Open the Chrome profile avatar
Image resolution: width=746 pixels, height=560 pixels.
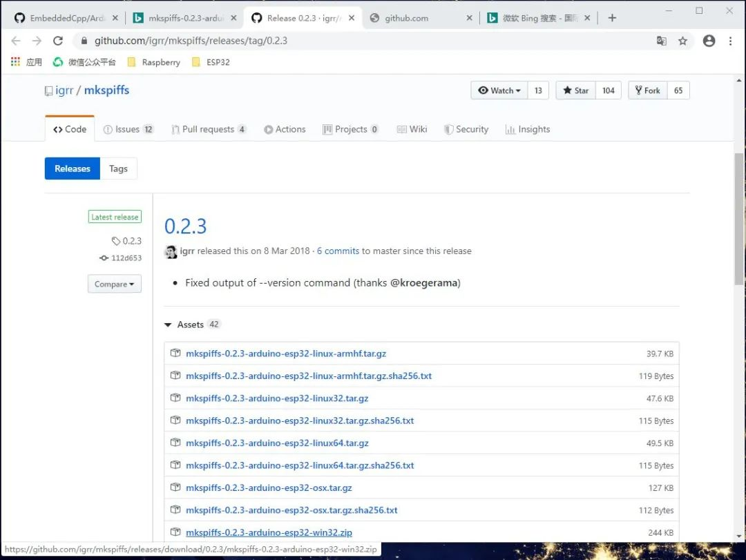709,41
